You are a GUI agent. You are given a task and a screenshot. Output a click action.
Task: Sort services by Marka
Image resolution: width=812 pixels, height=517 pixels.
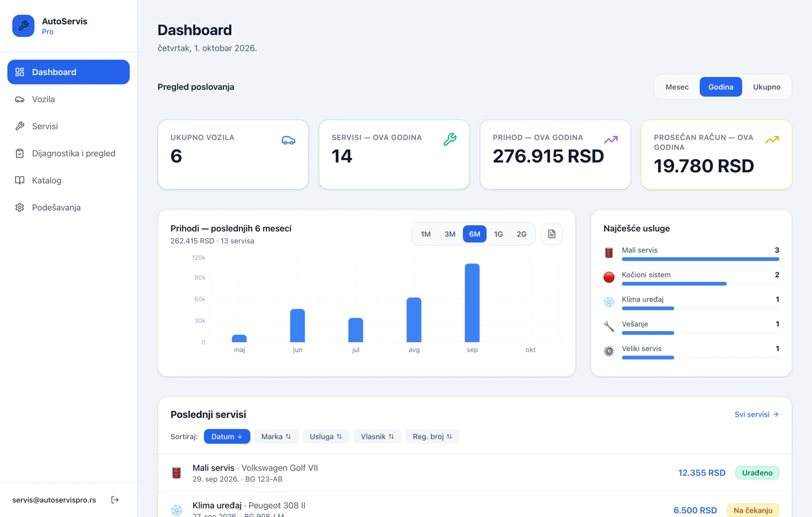pyautogui.click(x=276, y=437)
